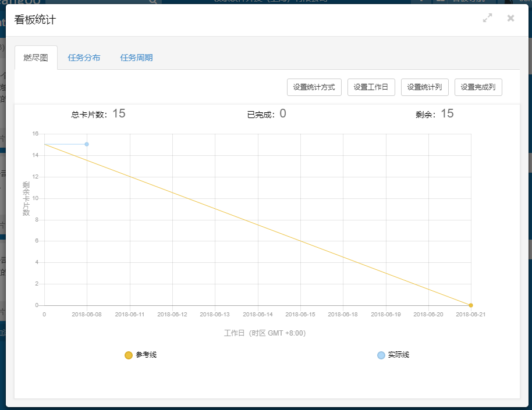Click the 已完成 count value
The image size is (532, 410).
click(x=283, y=113)
